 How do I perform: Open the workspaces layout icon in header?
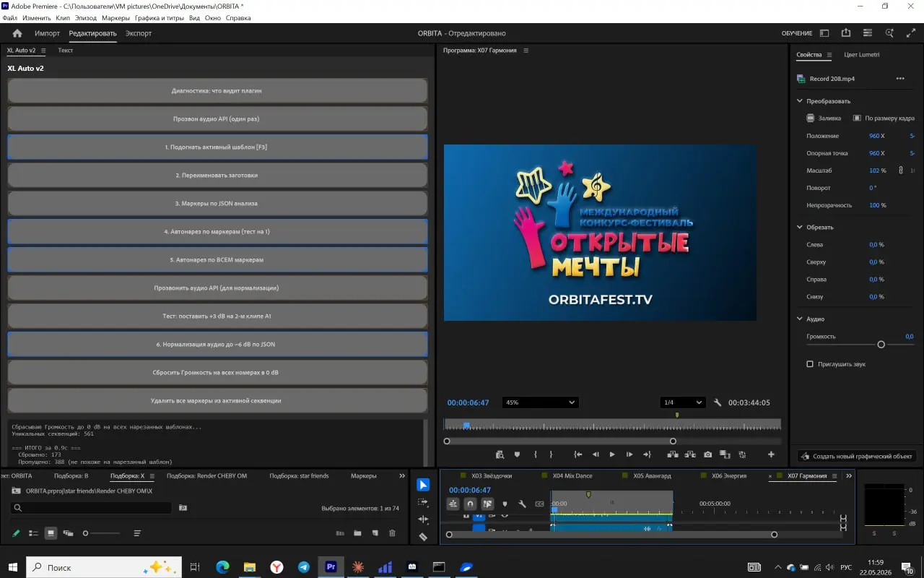coord(824,33)
